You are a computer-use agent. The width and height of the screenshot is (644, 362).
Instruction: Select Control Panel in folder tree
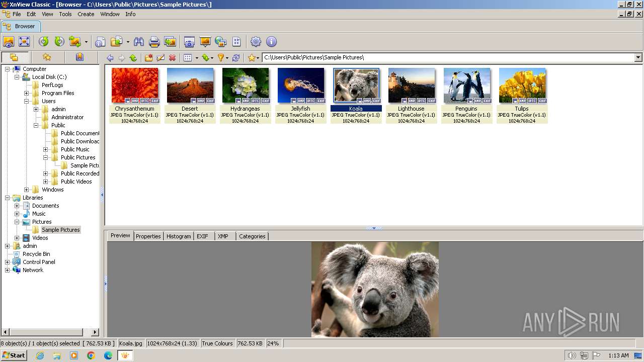(x=39, y=262)
